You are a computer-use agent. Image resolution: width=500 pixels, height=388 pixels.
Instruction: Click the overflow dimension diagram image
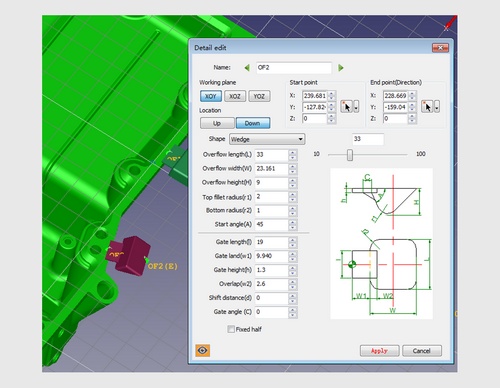pos(381,244)
